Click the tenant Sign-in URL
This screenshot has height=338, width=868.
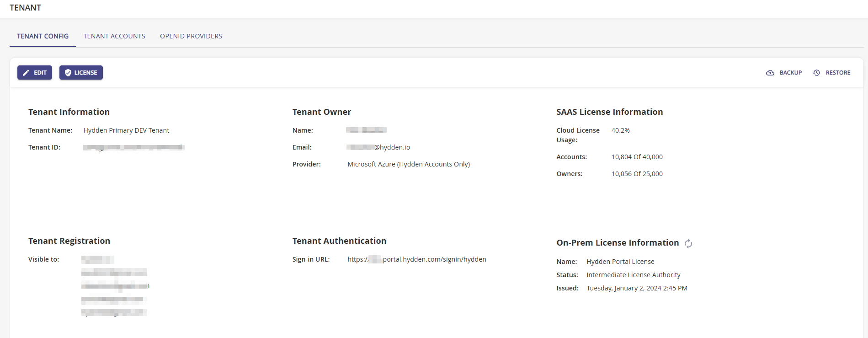tap(416, 259)
